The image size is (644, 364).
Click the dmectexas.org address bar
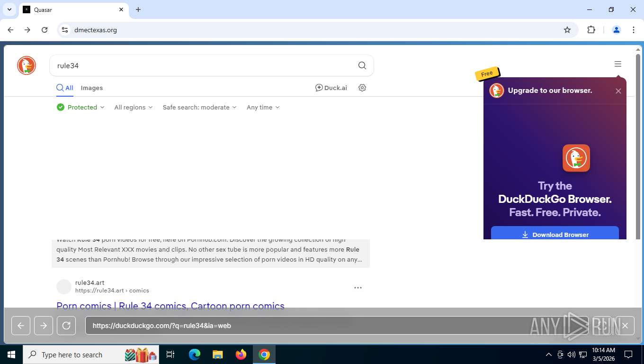313,30
